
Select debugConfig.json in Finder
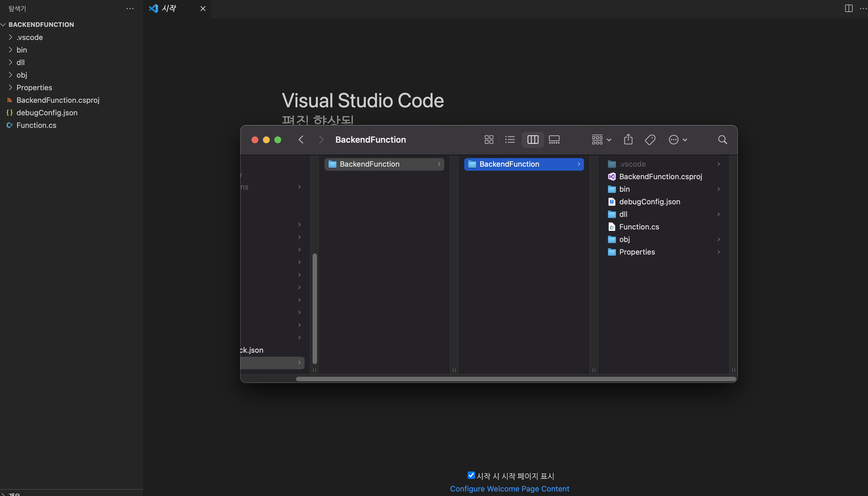point(664,202)
